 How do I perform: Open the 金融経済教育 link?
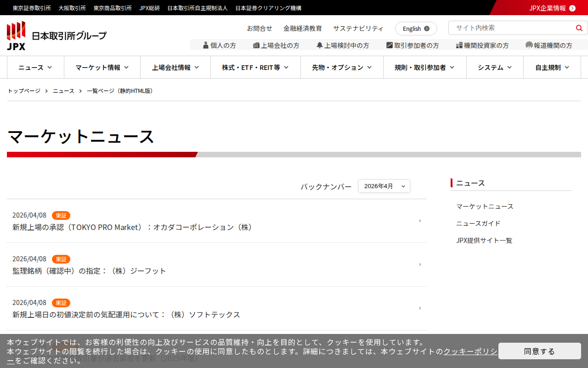pos(303,28)
